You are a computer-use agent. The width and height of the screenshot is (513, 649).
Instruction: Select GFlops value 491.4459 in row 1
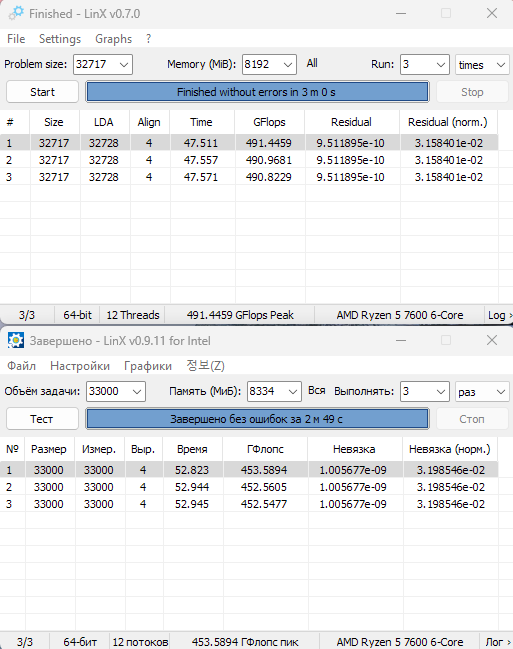(x=269, y=143)
